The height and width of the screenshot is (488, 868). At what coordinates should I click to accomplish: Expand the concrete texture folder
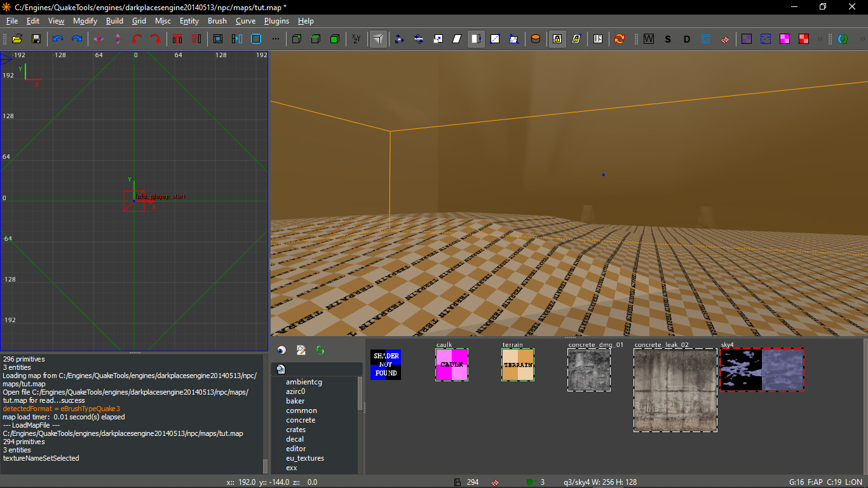tap(301, 420)
